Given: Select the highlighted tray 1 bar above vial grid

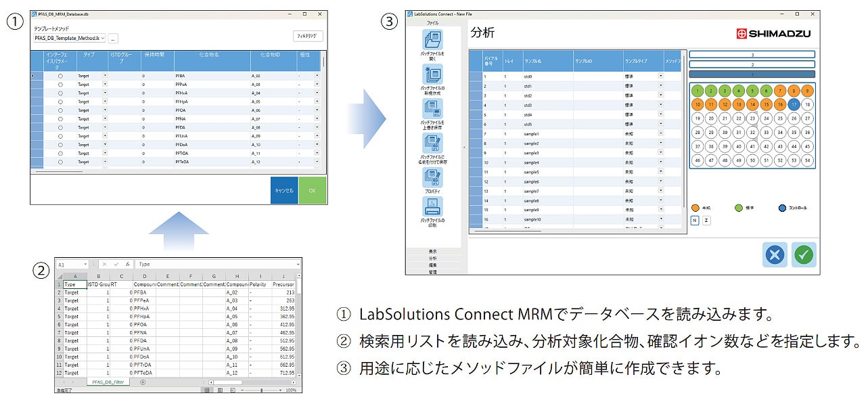Looking at the screenshot, I should [752, 74].
